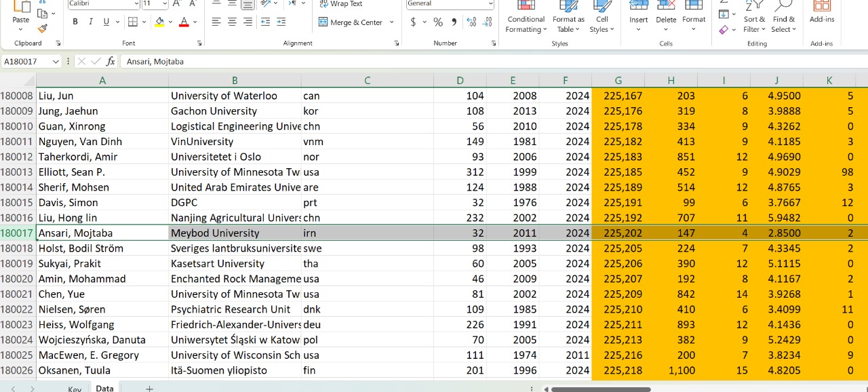Click the Format Painter brush icon
This screenshot has height=392, width=868.
pyautogui.click(x=43, y=28)
